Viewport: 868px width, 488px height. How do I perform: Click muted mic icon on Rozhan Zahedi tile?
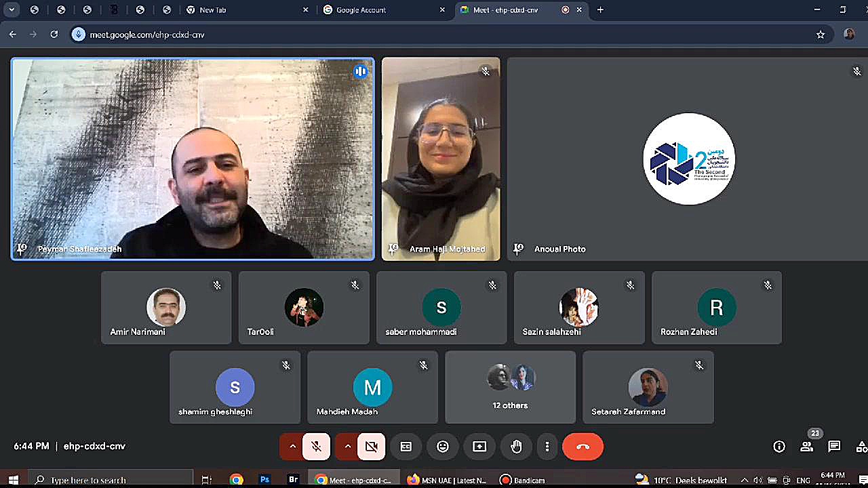(768, 285)
